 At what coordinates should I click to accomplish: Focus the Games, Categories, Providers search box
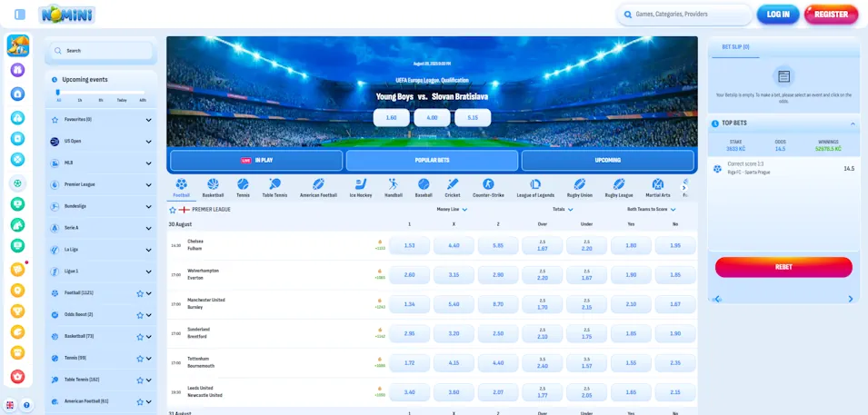pos(684,15)
